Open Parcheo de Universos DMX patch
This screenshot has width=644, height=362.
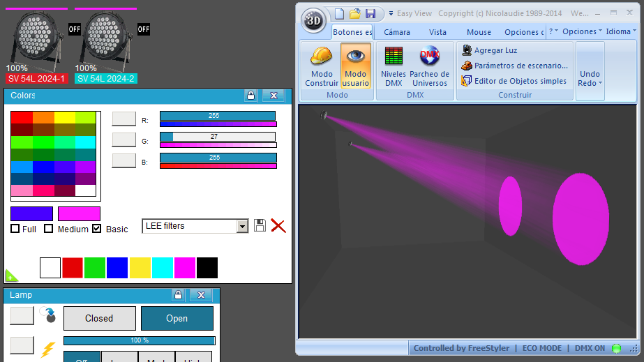tap(430, 66)
